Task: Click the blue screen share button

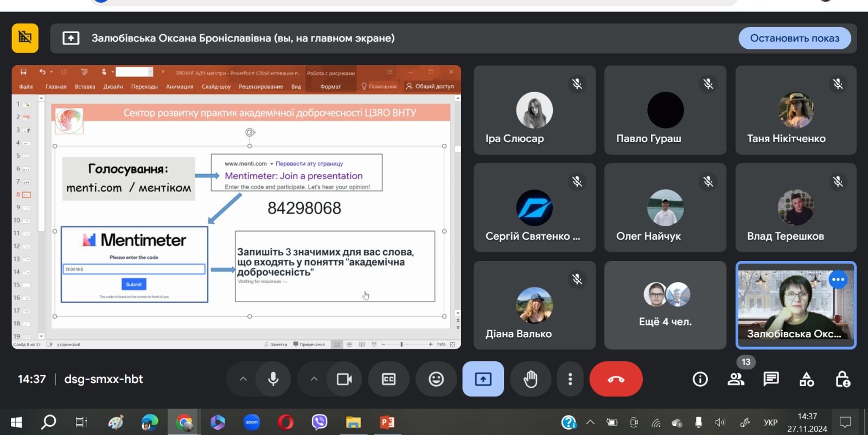Action: click(483, 379)
